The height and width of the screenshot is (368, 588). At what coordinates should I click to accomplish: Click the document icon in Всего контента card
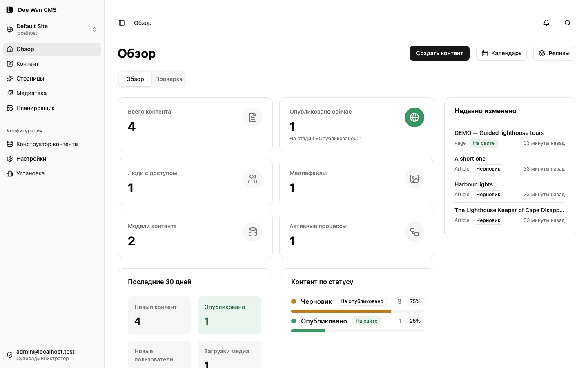253,117
